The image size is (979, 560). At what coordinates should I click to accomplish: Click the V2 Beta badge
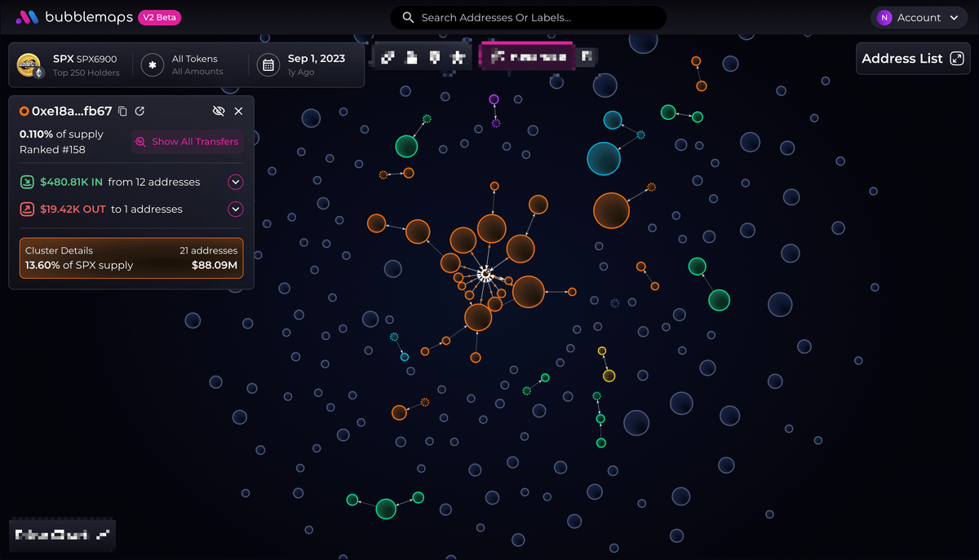pyautogui.click(x=159, y=17)
